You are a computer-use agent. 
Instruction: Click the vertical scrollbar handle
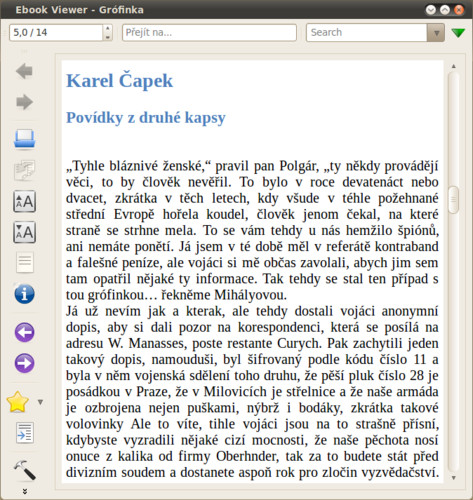453,199
